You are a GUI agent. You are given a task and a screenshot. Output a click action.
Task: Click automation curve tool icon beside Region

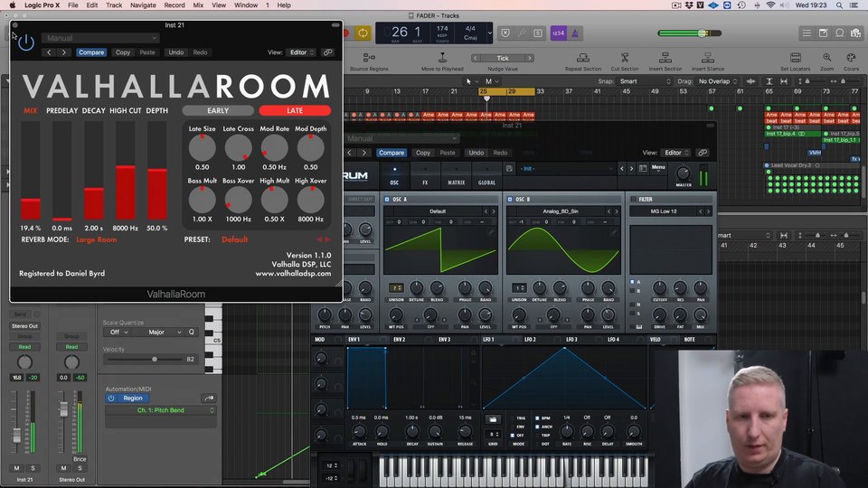pos(209,398)
